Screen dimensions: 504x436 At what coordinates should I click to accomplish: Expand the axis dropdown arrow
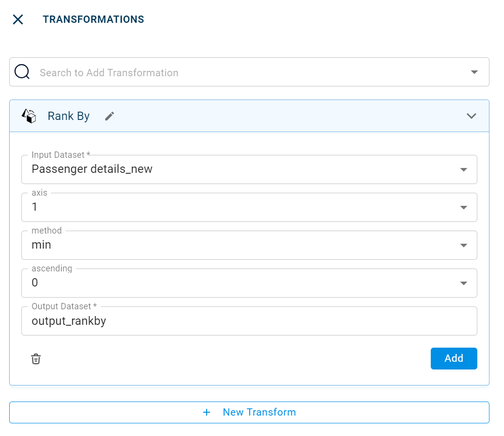click(463, 207)
